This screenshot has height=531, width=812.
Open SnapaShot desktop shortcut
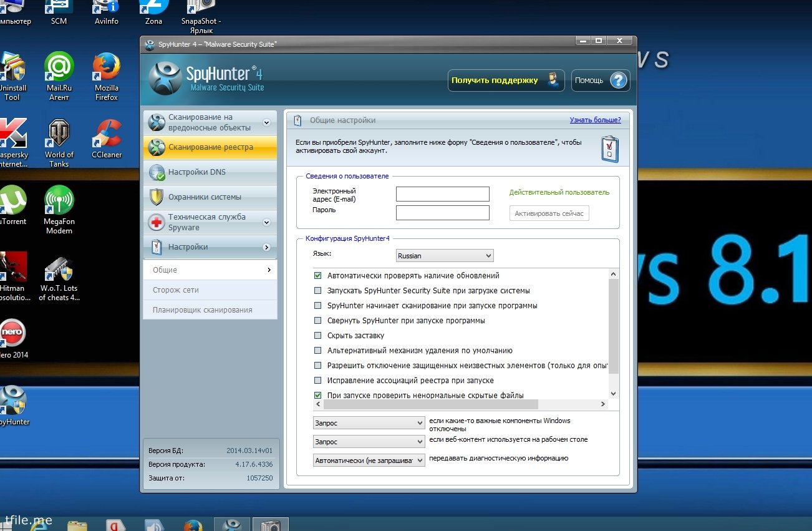tap(201, 17)
